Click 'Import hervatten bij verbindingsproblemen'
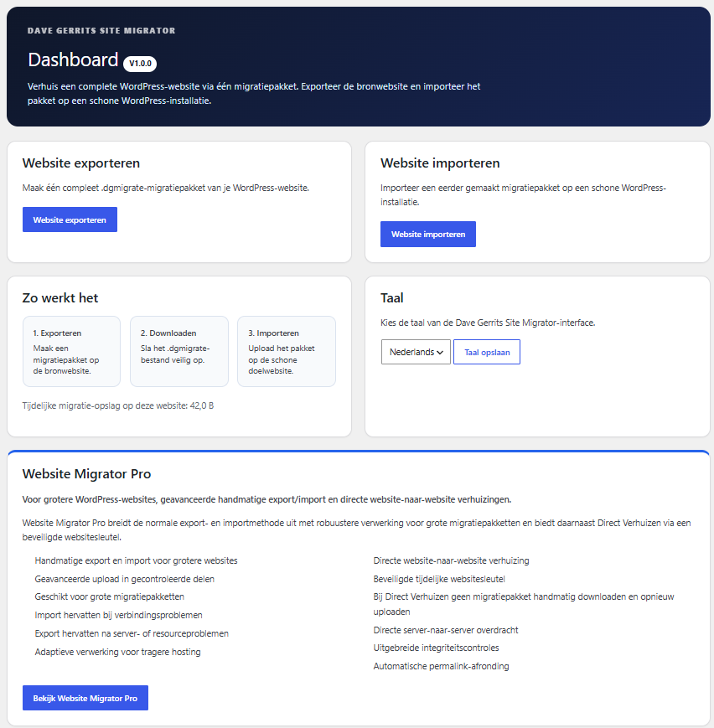714x728 pixels. tap(118, 615)
